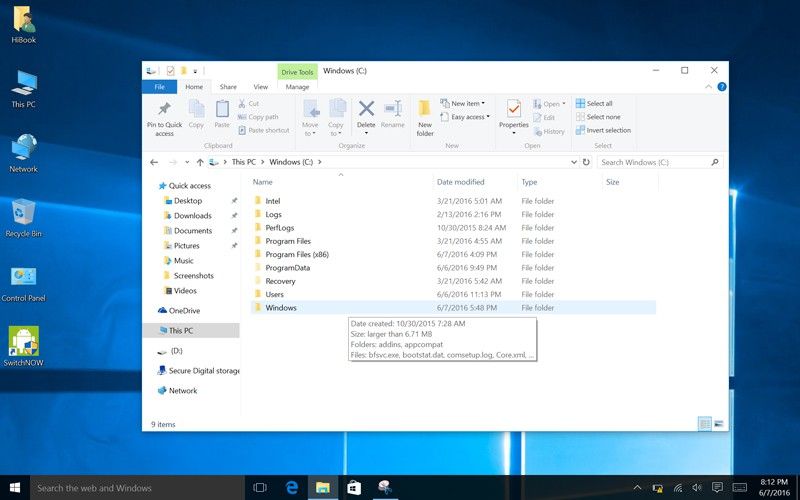This screenshot has height=500, width=800.
Task: Expand the New item dropdown
Action: pyautogui.click(x=463, y=104)
